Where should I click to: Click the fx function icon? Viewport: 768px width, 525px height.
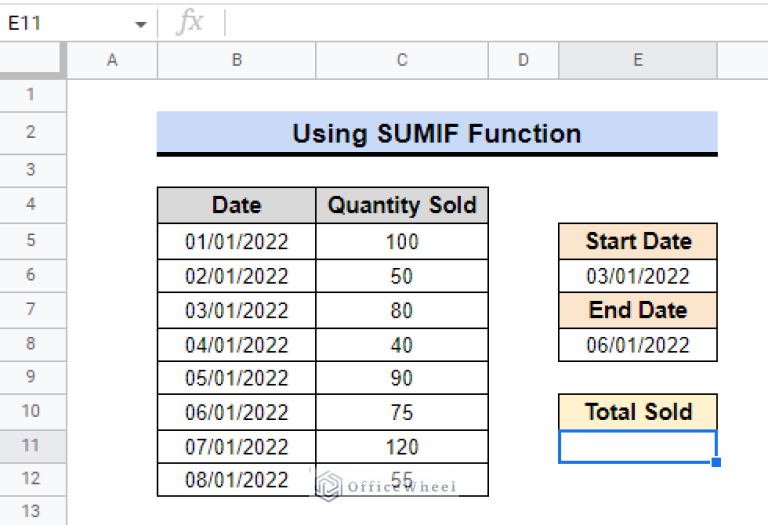190,23
